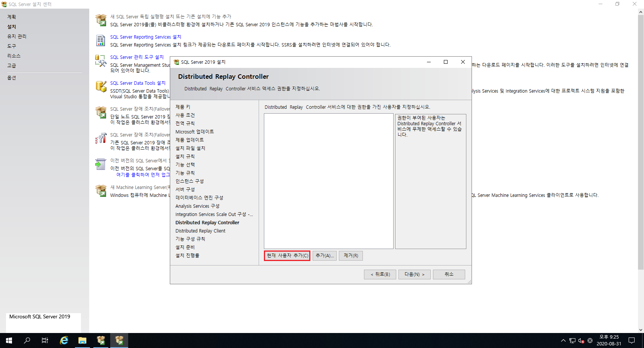This screenshot has height=348, width=644.
Task: Click the 기능 선택 step
Action: coord(185,165)
